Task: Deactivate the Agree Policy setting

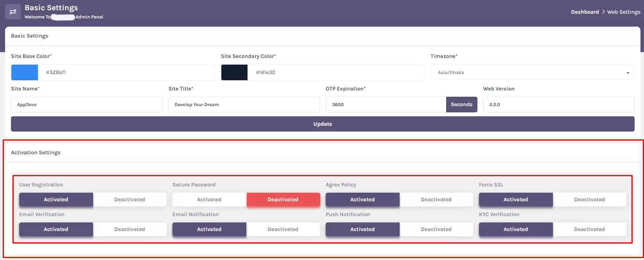Action: coord(436,200)
